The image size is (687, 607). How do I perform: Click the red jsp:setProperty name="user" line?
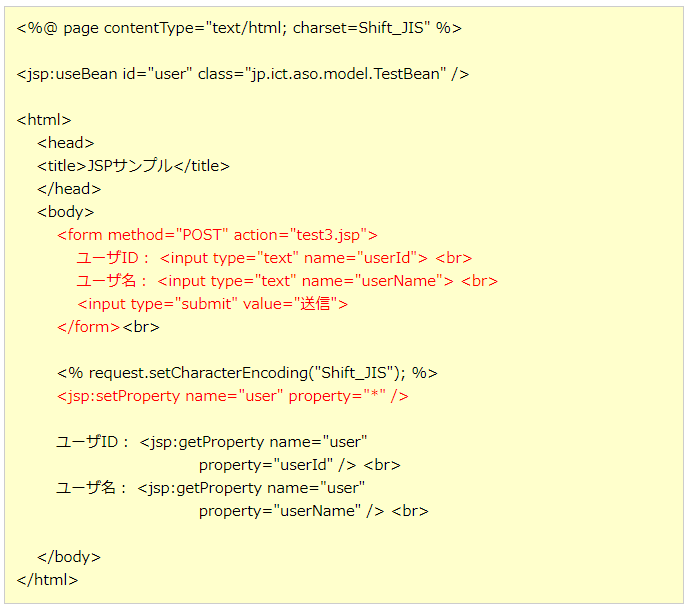(x=233, y=396)
